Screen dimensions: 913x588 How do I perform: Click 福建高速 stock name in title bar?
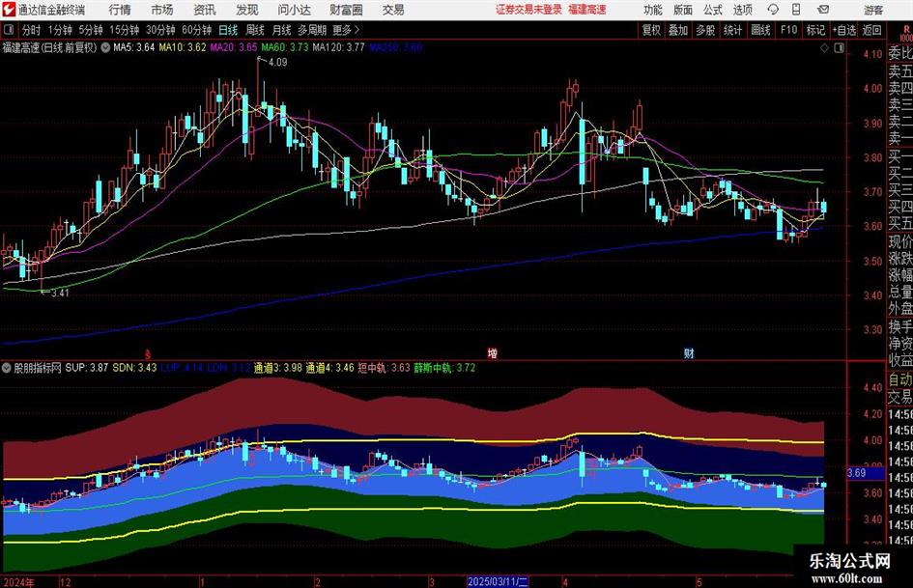pyautogui.click(x=587, y=10)
